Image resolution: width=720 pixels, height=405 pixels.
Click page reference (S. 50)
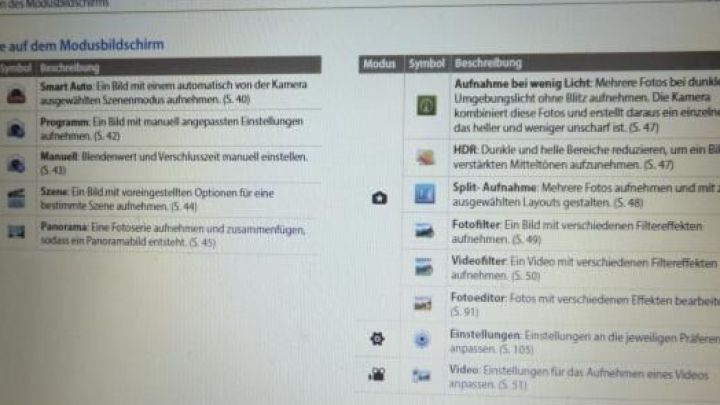(525, 276)
